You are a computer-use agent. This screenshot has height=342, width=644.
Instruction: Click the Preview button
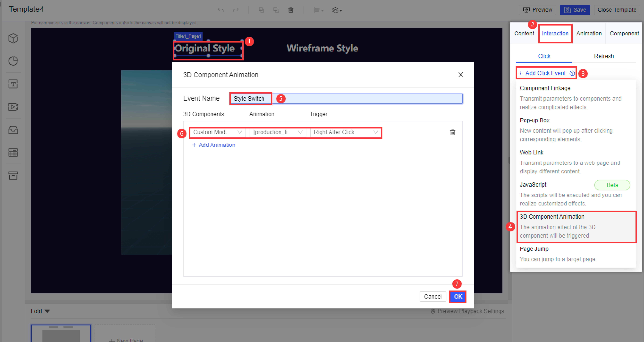(537, 10)
